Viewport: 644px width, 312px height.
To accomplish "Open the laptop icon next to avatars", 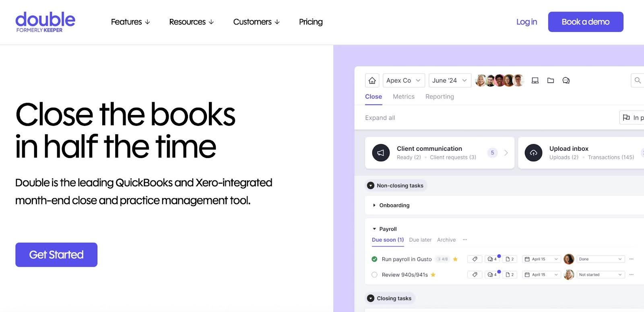I will pyautogui.click(x=535, y=80).
